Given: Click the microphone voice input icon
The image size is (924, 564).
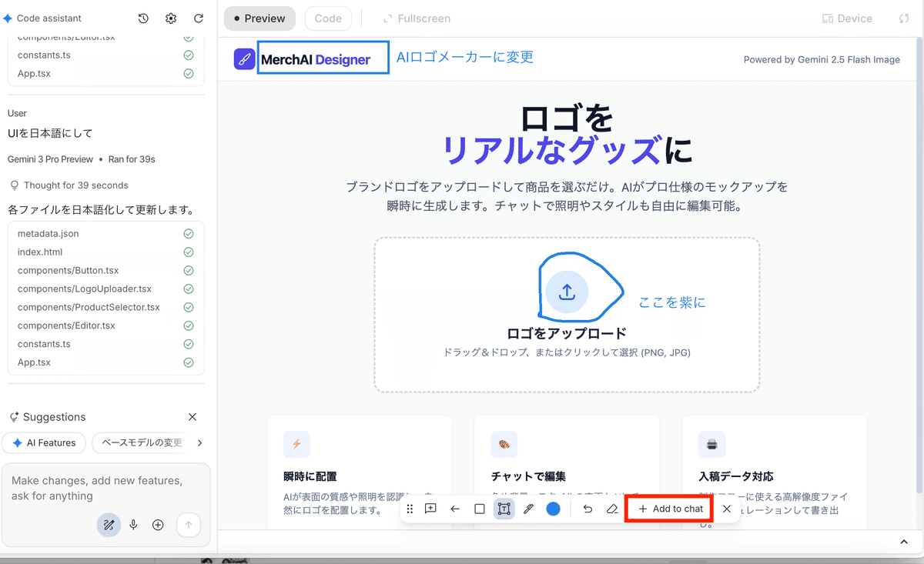Looking at the screenshot, I should click(133, 525).
